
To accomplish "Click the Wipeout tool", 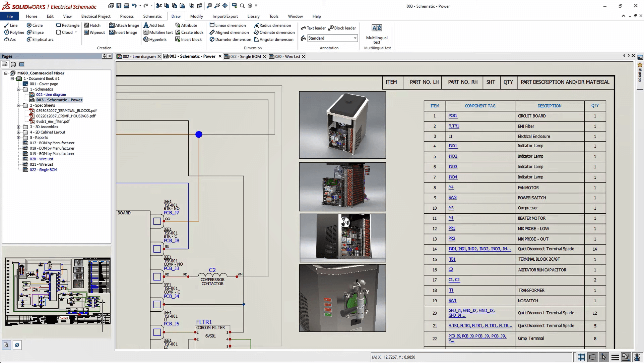I will 94,32.
